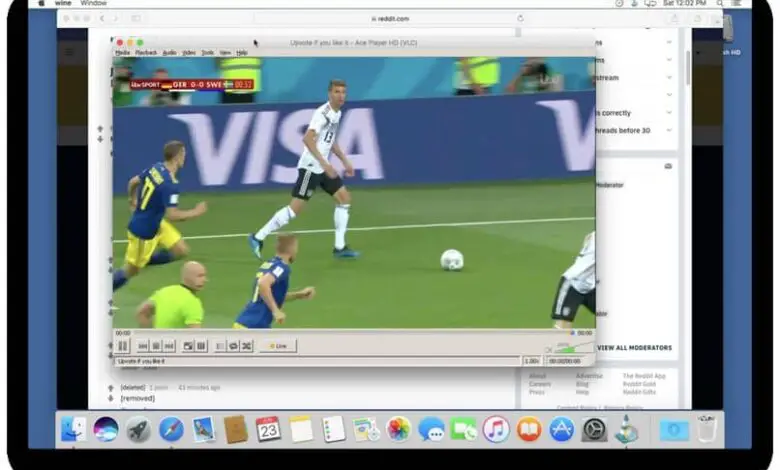Open the Audio menu in Ace Player
780x470 pixels.
[x=170, y=52]
